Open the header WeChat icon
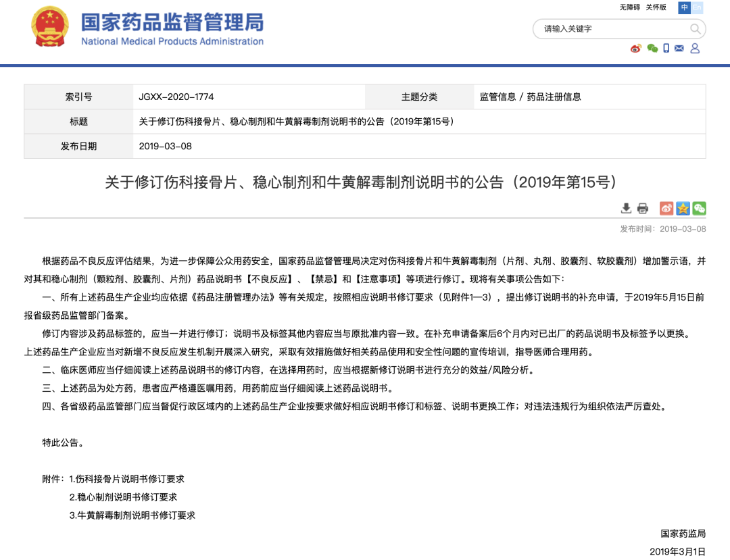 tap(652, 49)
